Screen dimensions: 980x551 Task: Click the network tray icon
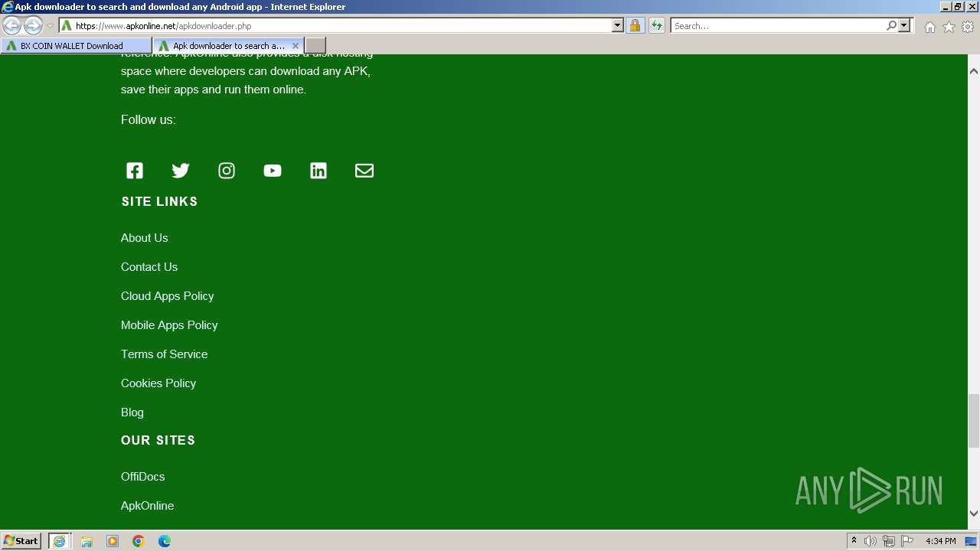click(889, 541)
